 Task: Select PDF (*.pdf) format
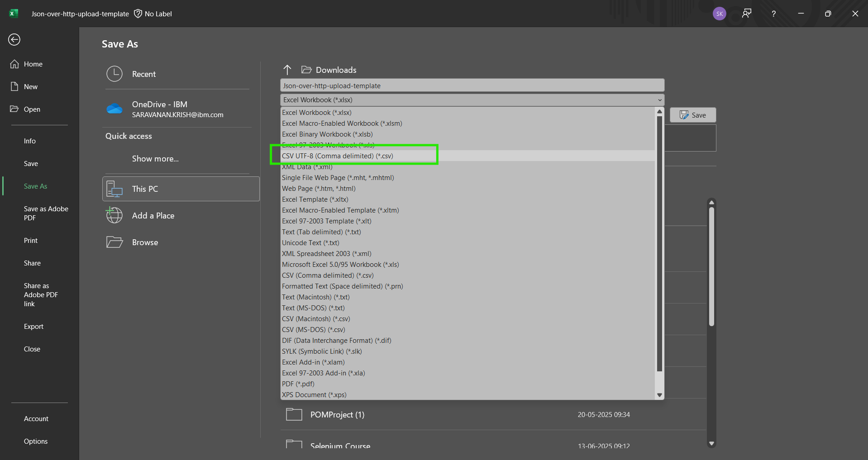[x=467, y=384]
